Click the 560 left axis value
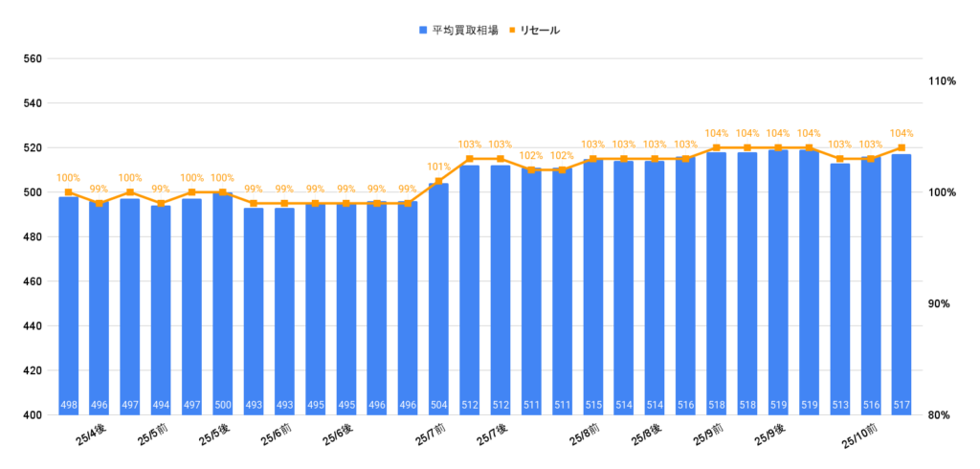The image size is (980, 469). [33, 59]
